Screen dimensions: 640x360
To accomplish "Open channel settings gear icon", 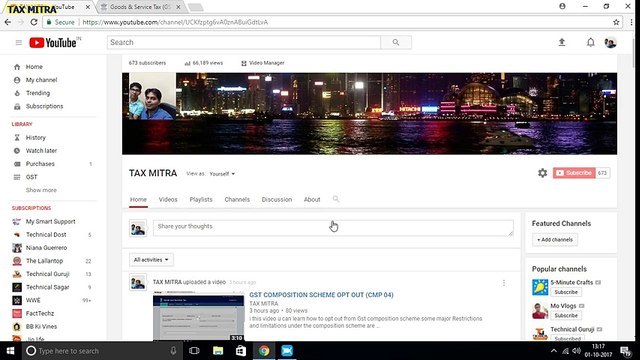I will tap(542, 173).
